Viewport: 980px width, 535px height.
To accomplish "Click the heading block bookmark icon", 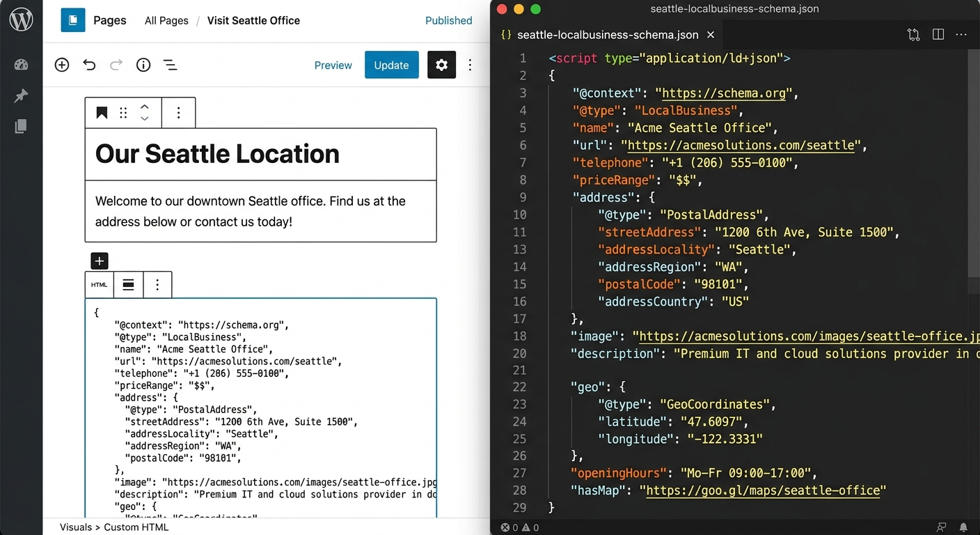I will pyautogui.click(x=102, y=113).
